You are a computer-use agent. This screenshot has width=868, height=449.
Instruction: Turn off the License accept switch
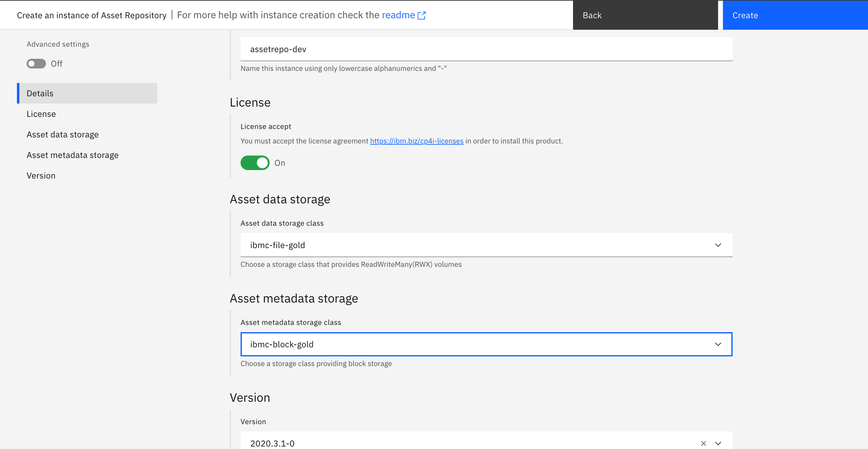255,163
